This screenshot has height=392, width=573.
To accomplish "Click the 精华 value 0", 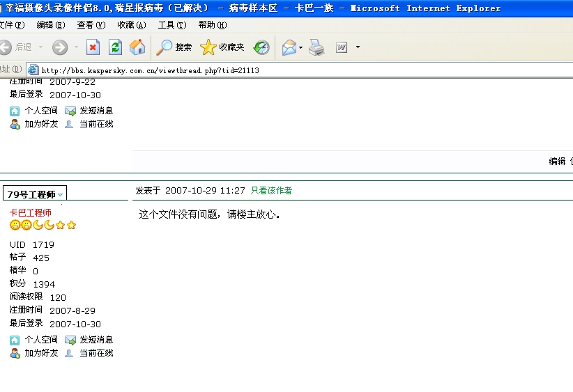I will pos(36,271).
